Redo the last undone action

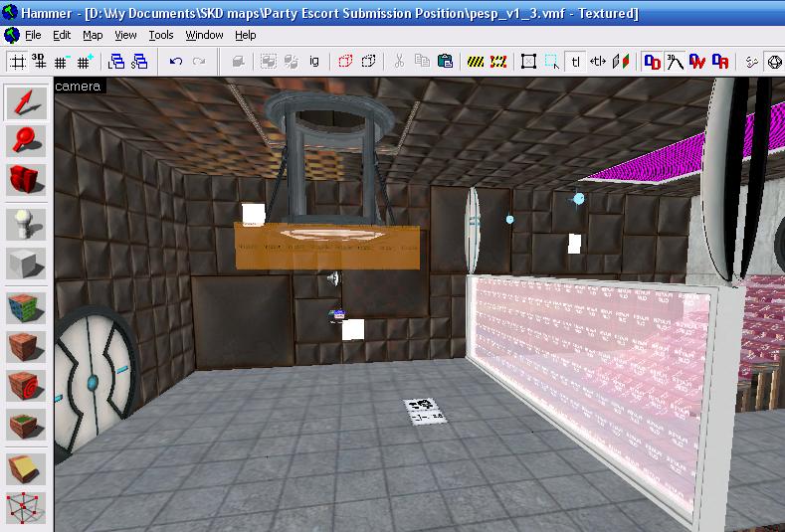coord(199,62)
